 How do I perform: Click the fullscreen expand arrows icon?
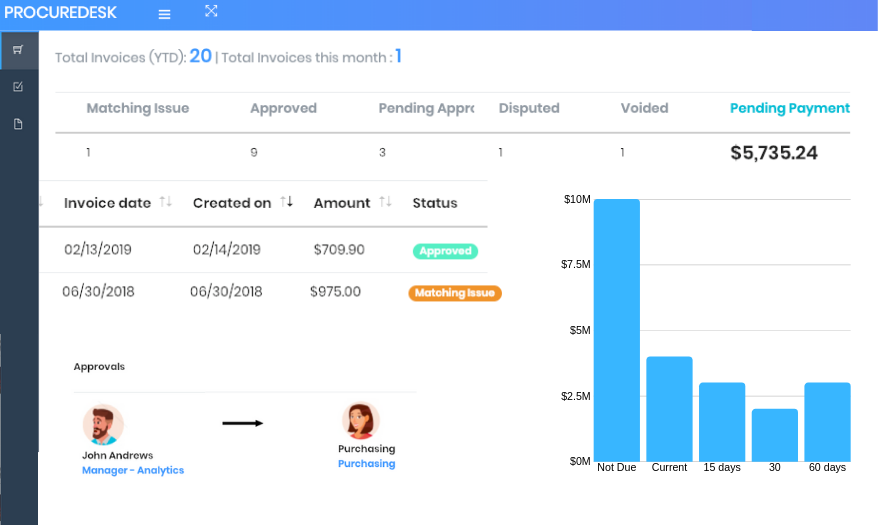211,11
